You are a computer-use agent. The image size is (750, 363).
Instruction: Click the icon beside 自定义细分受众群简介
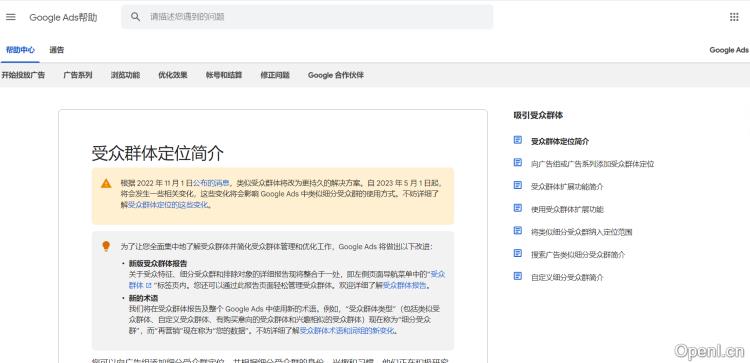518,276
